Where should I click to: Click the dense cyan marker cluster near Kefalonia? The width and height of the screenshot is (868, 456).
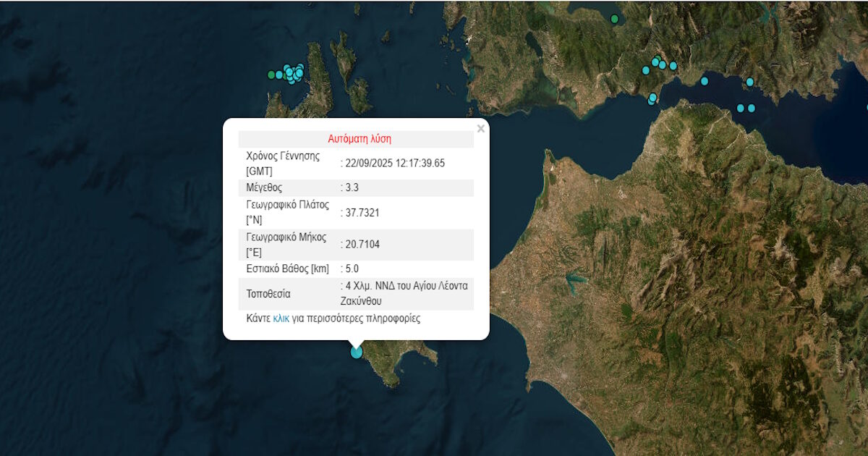point(293,73)
